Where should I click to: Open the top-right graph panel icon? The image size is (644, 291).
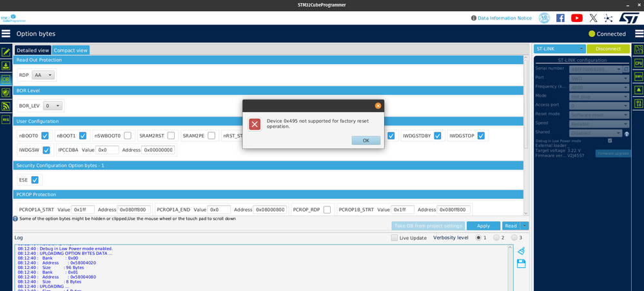point(639,50)
